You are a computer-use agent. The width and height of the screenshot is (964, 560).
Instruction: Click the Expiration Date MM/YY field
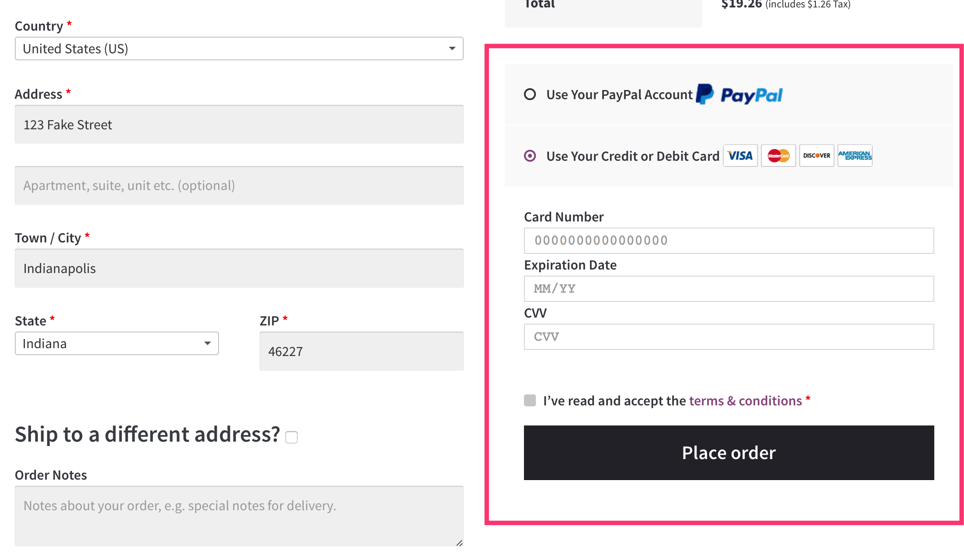729,288
